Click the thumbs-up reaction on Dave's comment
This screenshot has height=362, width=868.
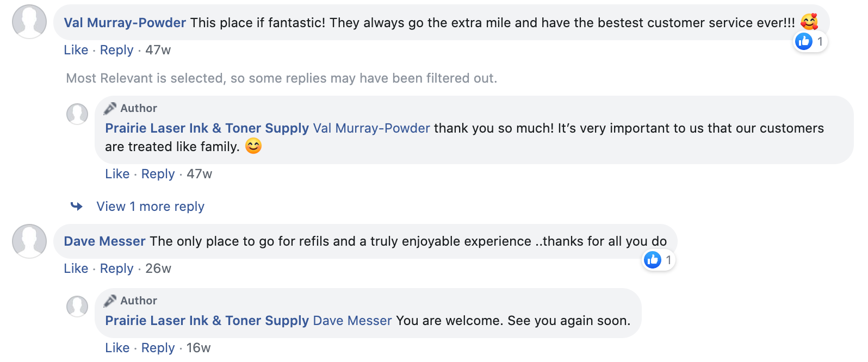coord(653,260)
